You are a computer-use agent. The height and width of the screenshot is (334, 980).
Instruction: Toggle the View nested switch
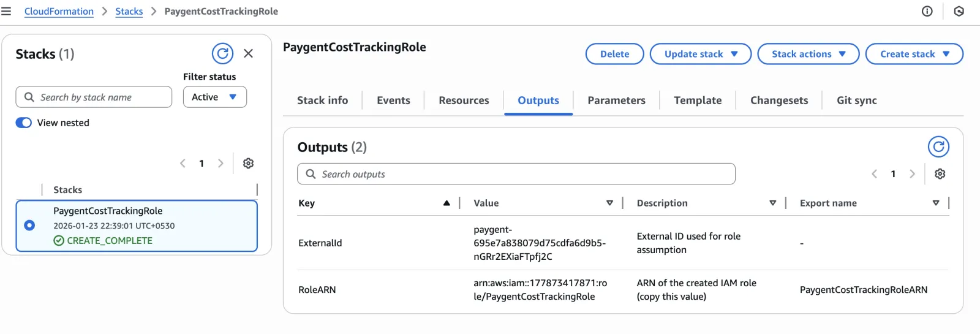point(23,123)
